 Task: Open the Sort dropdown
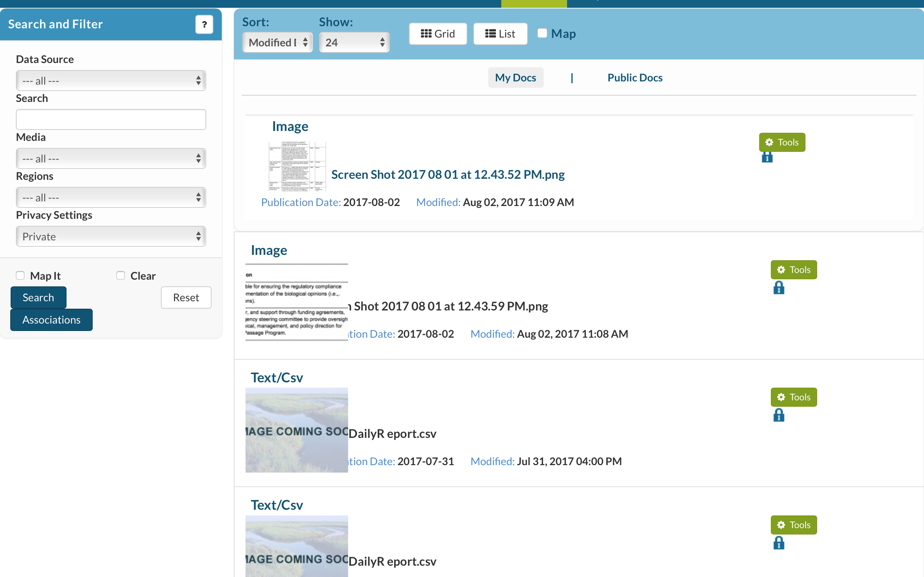pos(277,42)
